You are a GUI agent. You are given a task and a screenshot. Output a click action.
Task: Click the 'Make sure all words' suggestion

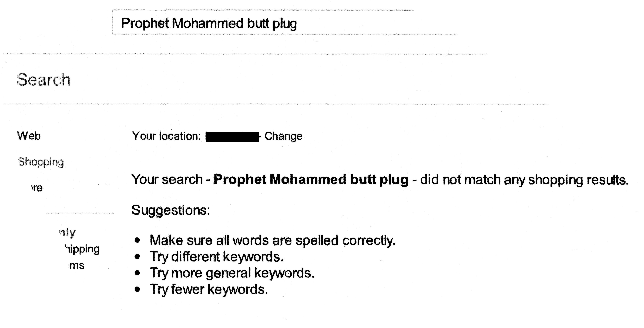(272, 240)
